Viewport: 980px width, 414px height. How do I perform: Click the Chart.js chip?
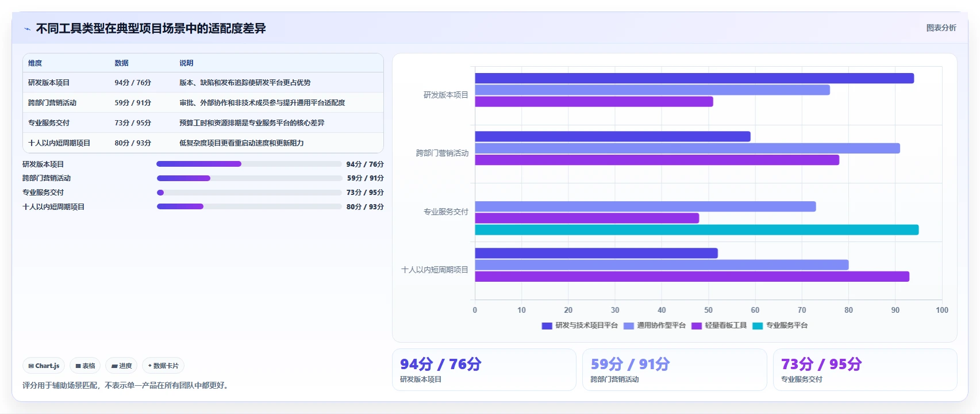[44, 366]
